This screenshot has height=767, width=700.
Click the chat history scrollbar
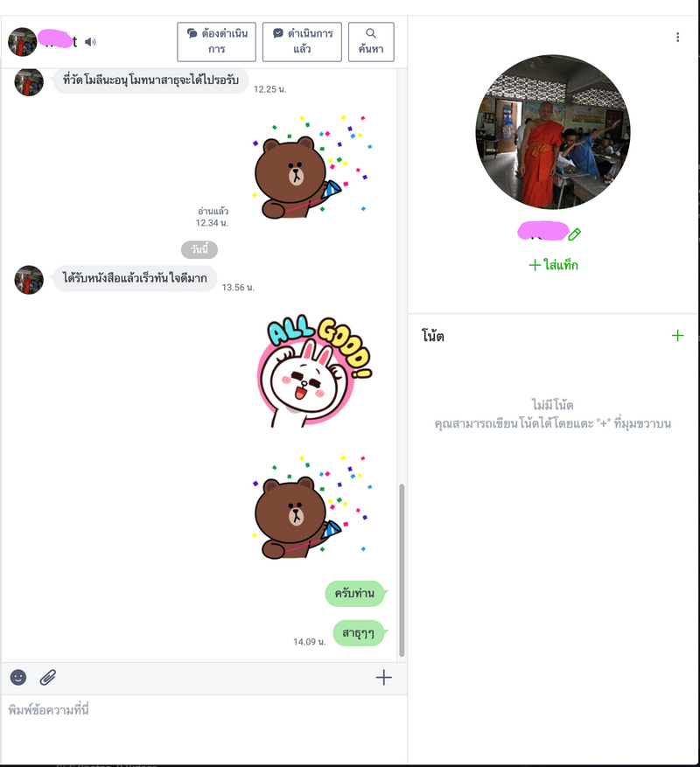[402, 570]
